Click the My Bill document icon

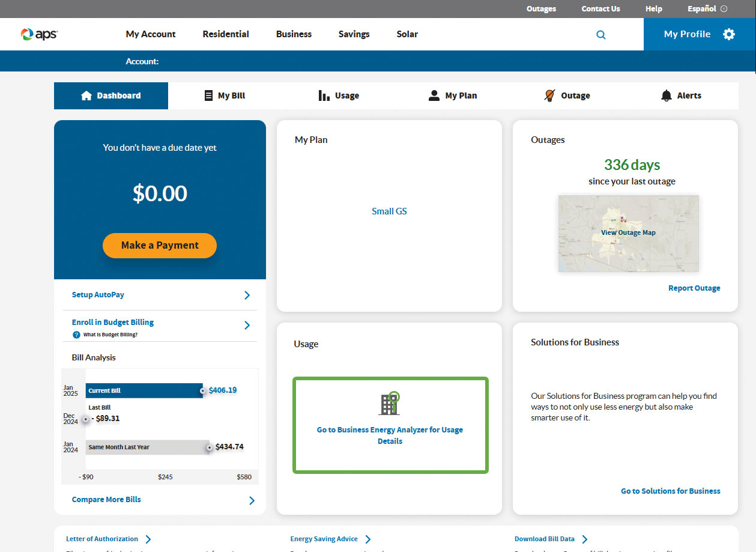coord(208,96)
